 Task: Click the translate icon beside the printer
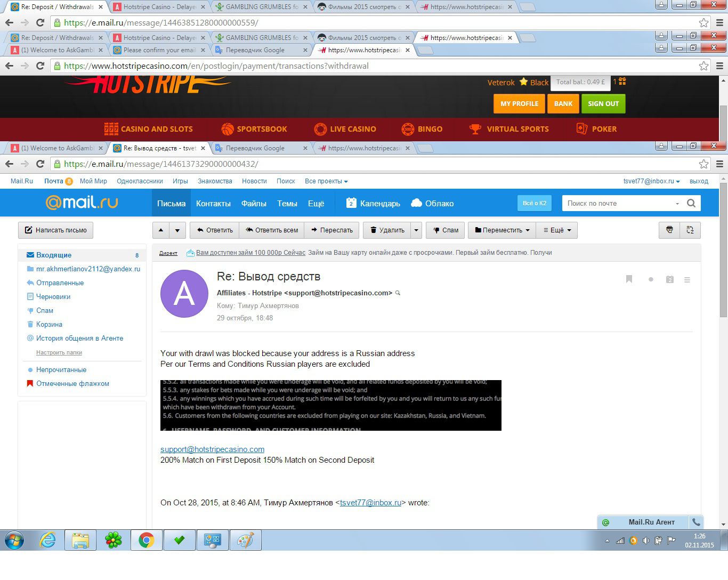[690, 230]
